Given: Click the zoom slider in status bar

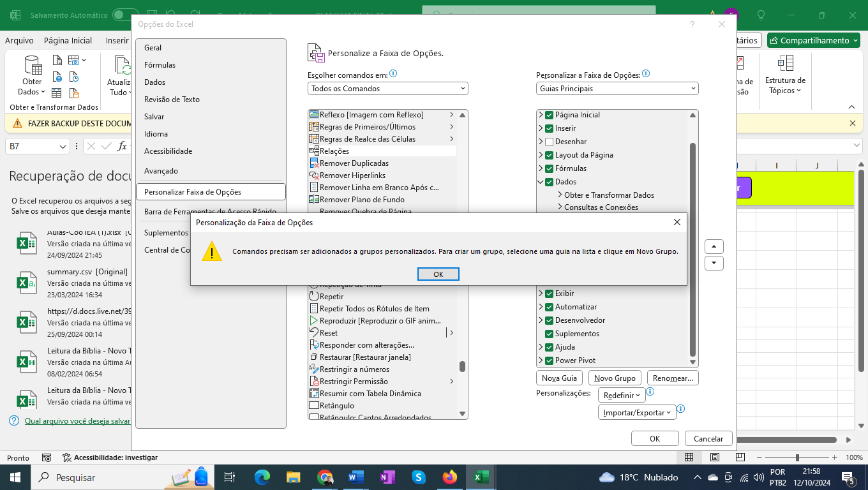Looking at the screenshot, I should (x=797, y=457).
